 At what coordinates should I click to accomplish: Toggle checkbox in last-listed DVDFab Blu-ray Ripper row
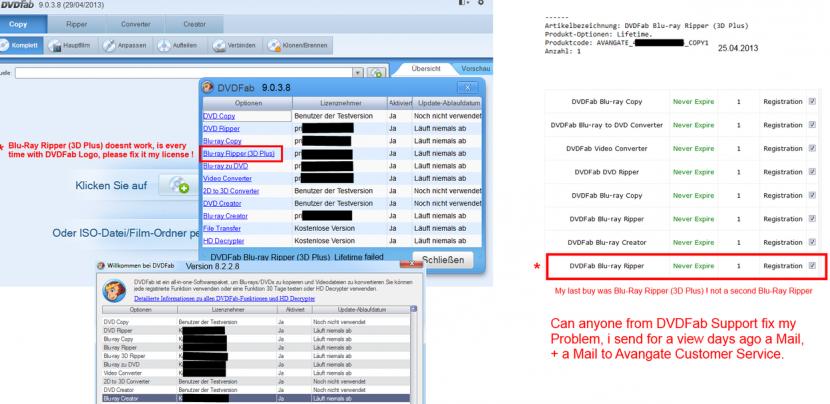point(812,266)
